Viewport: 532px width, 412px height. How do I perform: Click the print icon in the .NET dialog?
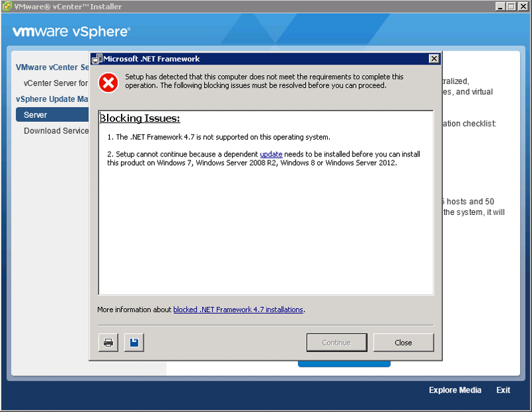tap(108, 342)
